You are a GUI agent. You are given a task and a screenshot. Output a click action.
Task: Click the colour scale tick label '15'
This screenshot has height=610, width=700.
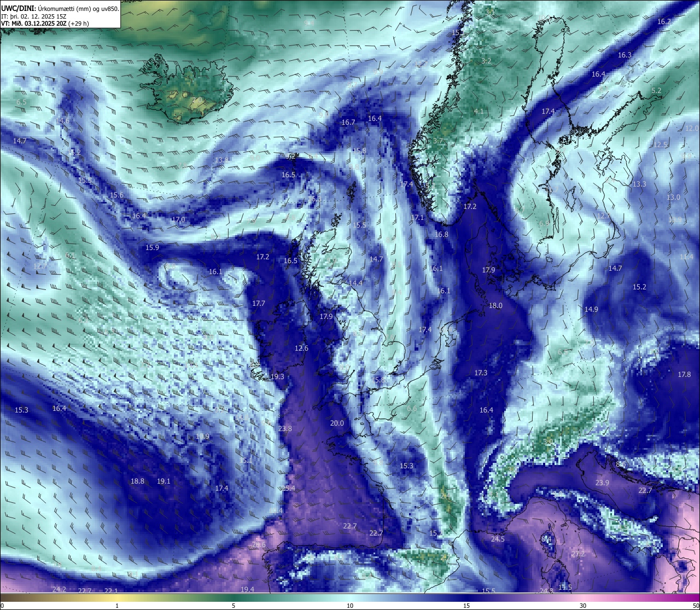466,606
